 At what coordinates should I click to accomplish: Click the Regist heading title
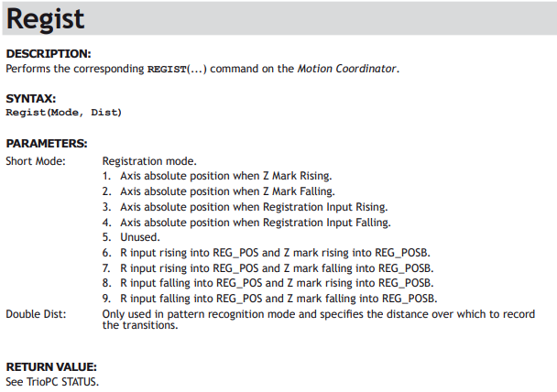(46, 19)
